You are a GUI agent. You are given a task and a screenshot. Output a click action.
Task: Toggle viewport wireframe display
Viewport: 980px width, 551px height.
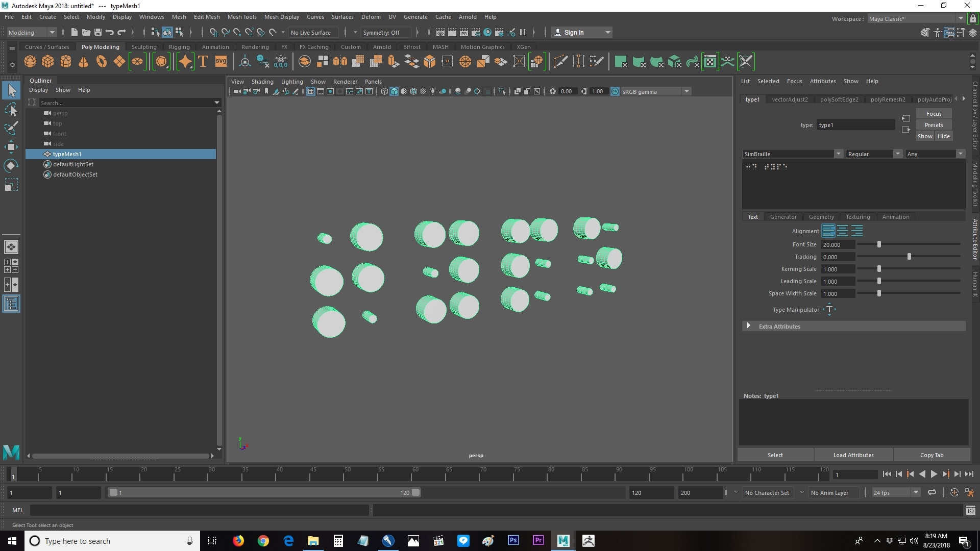coord(384,91)
